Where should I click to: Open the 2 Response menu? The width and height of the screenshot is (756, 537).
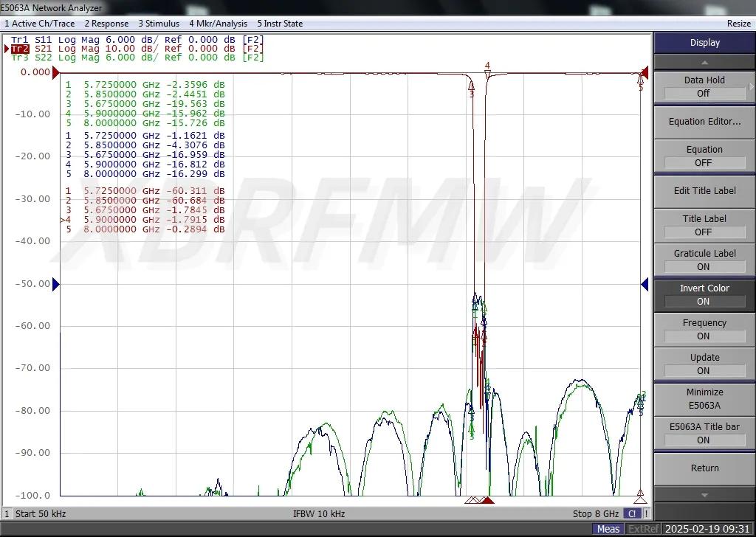106,23
